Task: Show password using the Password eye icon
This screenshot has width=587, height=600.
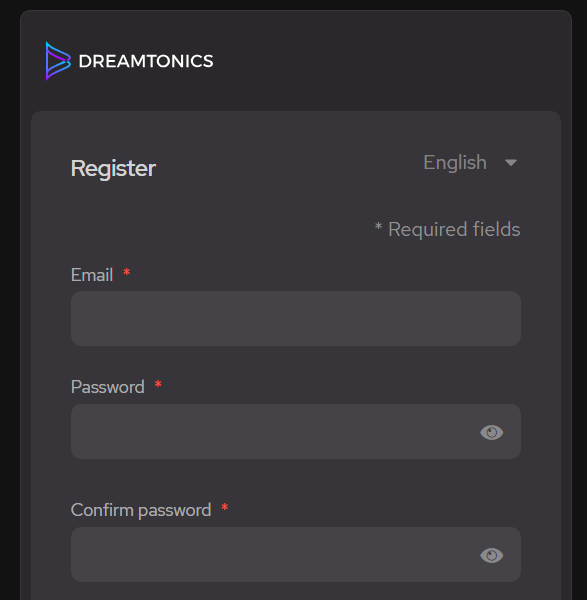Action: (492, 432)
